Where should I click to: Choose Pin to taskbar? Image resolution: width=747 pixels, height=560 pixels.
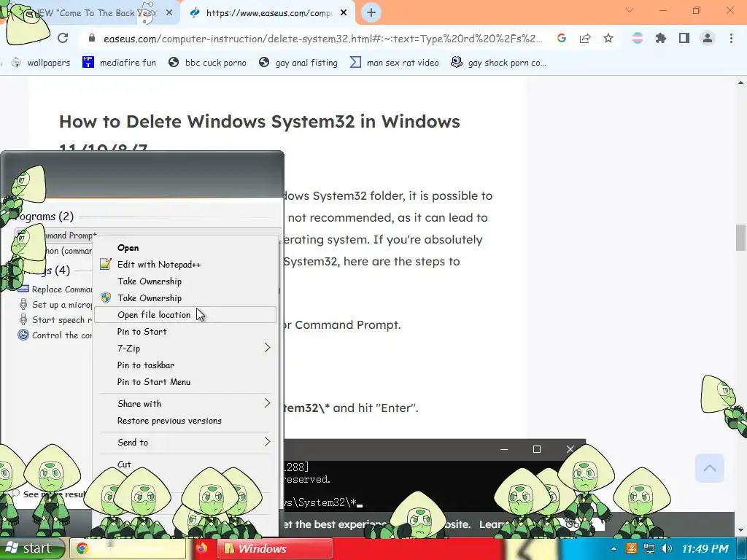point(185,365)
